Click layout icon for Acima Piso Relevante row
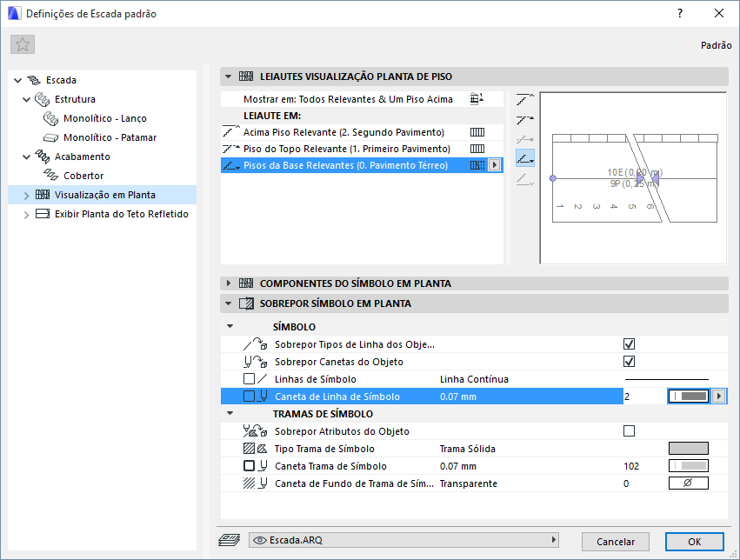740x560 pixels. (x=477, y=132)
